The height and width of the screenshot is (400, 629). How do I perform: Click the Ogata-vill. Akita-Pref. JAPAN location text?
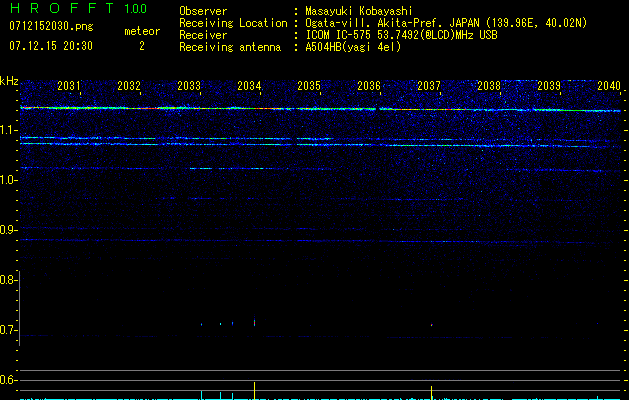pos(446,23)
